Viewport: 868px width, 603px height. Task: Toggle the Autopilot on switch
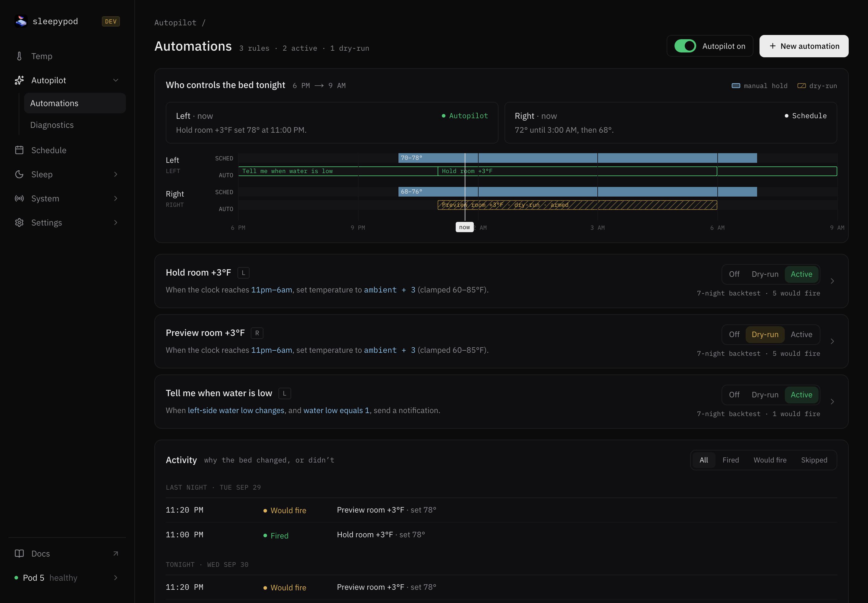[685, 46]
